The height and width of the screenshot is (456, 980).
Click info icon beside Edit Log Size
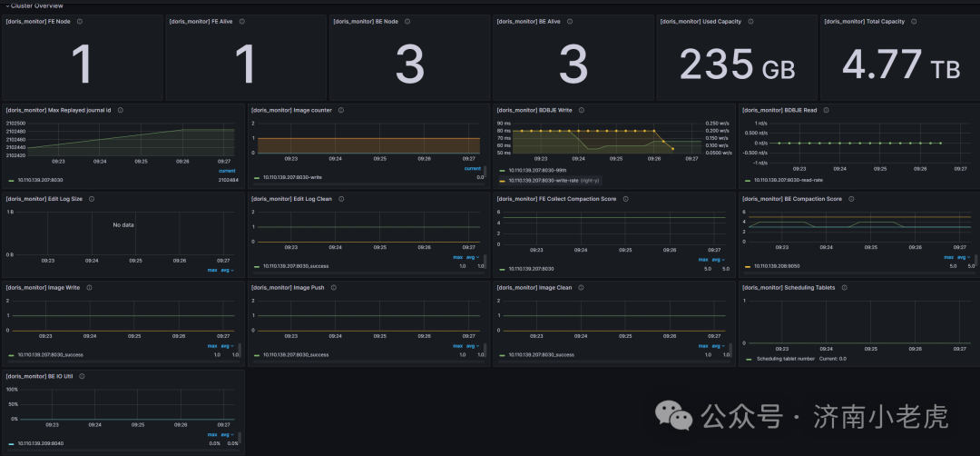click(x=92, y=199)
